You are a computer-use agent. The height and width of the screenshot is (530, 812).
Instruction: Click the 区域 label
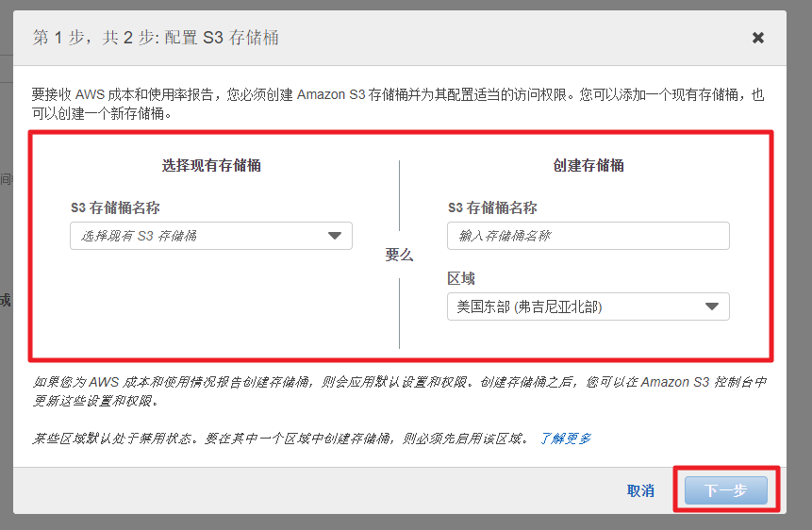point(461,278)
